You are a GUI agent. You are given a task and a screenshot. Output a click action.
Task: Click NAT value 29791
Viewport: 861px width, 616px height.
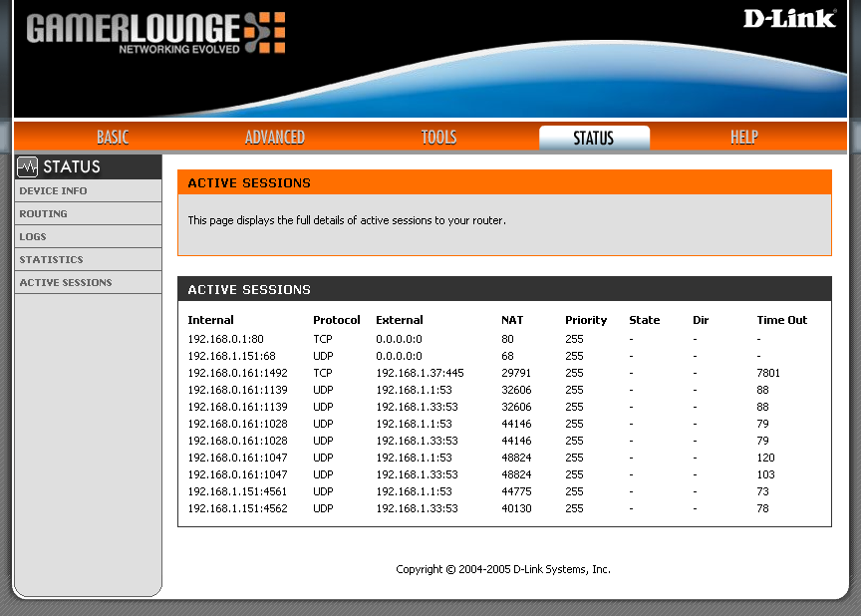point(516,374)
